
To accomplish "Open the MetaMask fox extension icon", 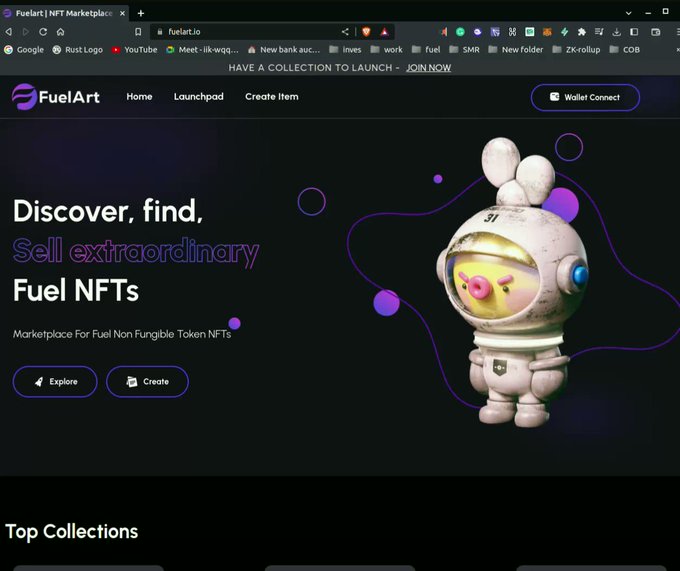I will coord(547,32).
